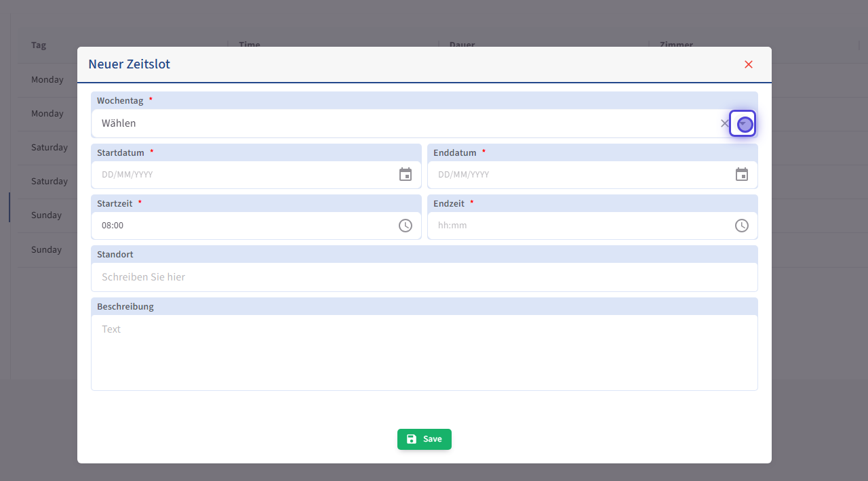The image size is (868, 481).
Task: Click inside the Beschreibung text area
Action: [424, 352]
